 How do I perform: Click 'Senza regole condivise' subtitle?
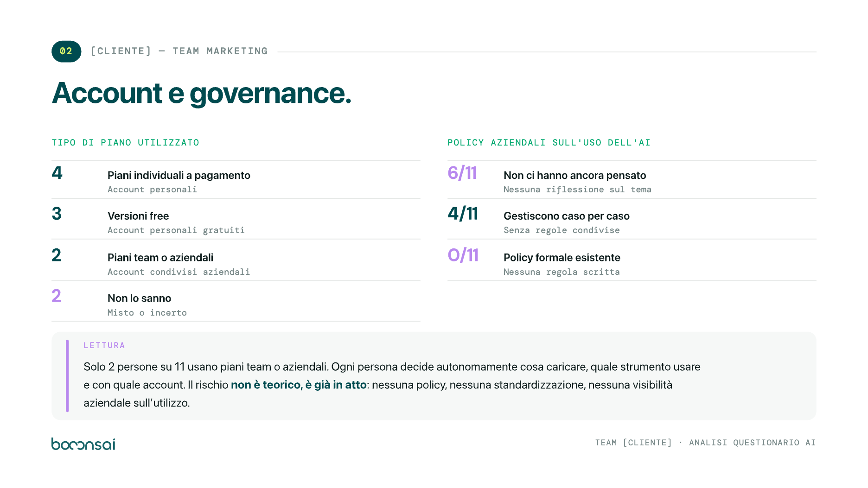tap(562, 230)
